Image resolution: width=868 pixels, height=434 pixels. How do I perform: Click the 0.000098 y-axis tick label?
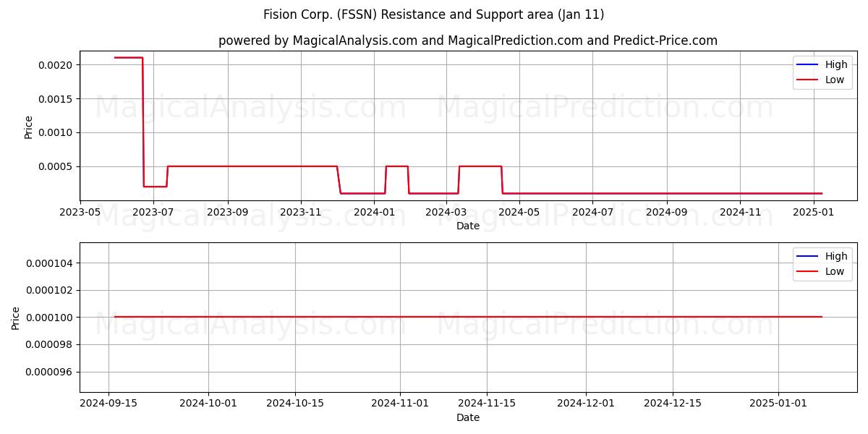tap(49, 345)
